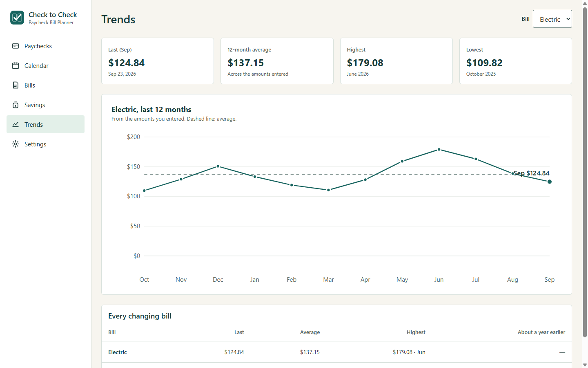The height and width of the screenshot is (368, 588).
Task: Click the 'Every changing bill' table heading
Action: pos(140,316)
